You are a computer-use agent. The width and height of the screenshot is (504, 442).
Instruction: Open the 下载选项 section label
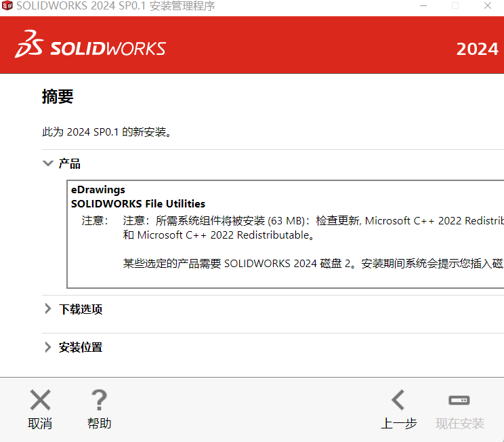[x=81, y=310]
